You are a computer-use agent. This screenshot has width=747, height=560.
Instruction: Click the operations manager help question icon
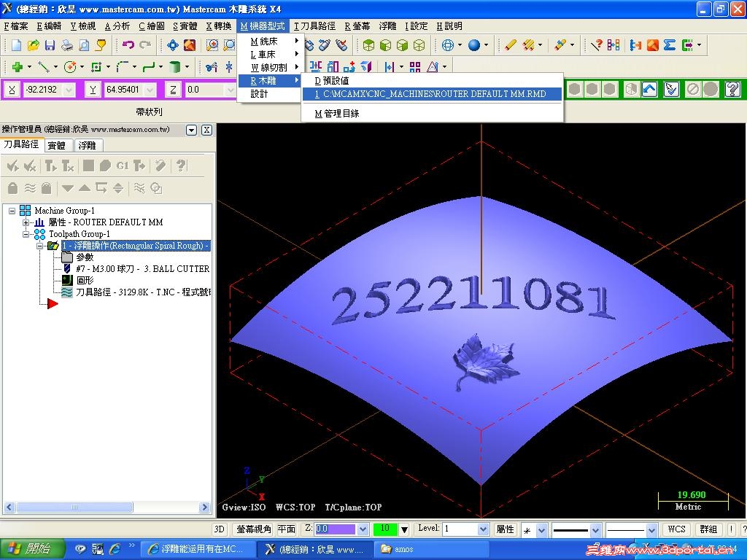click(181, 166)
